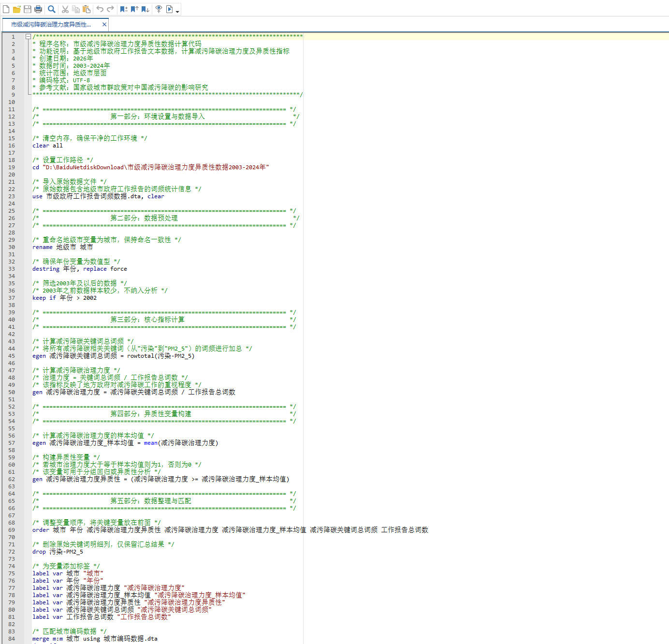Click the 'drop 污染-PM2_5' line
This screenshot has height=644, width=669.
(x=58, y=552)
